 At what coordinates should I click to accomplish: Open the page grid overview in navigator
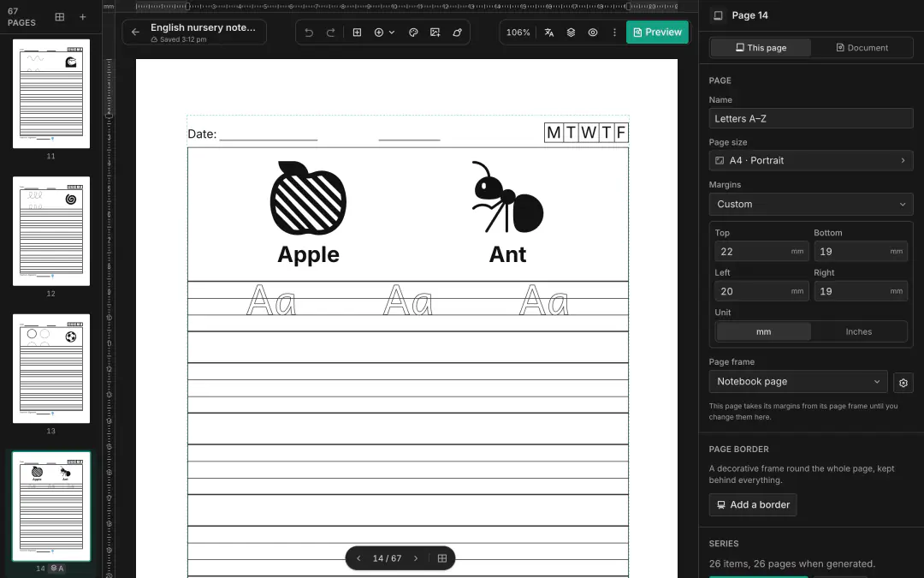(x=442, y=558)
